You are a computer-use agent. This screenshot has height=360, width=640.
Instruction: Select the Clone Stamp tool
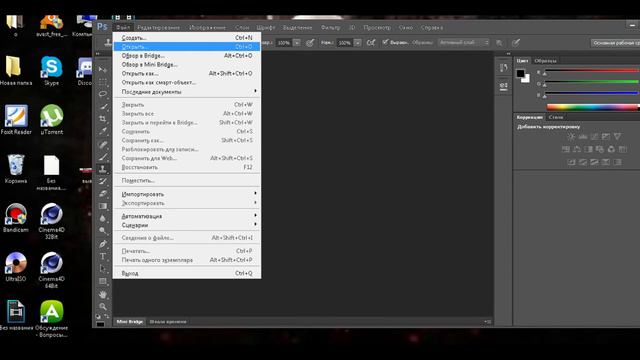click(x=102, y=169)
